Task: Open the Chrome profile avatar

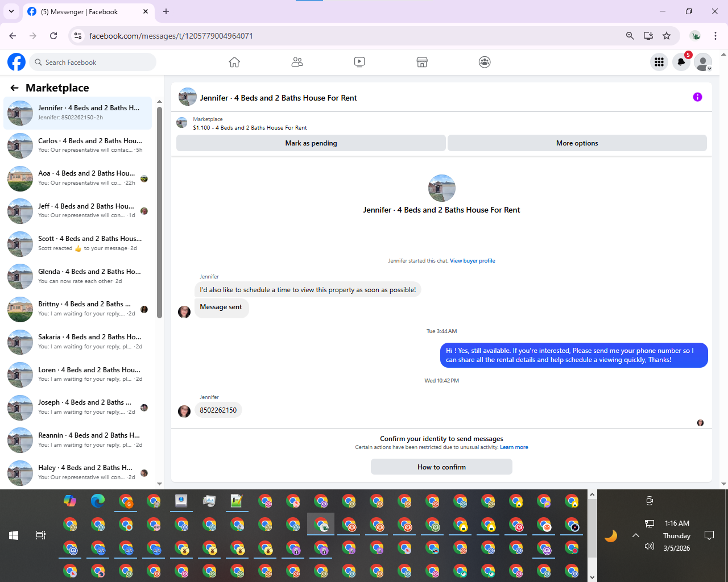Action: tap(695, 36)
